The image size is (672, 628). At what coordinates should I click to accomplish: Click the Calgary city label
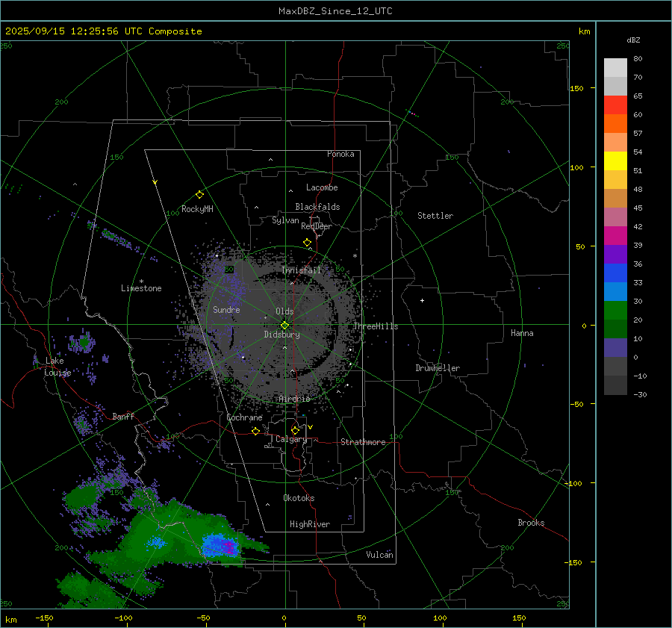click(291, 439)
